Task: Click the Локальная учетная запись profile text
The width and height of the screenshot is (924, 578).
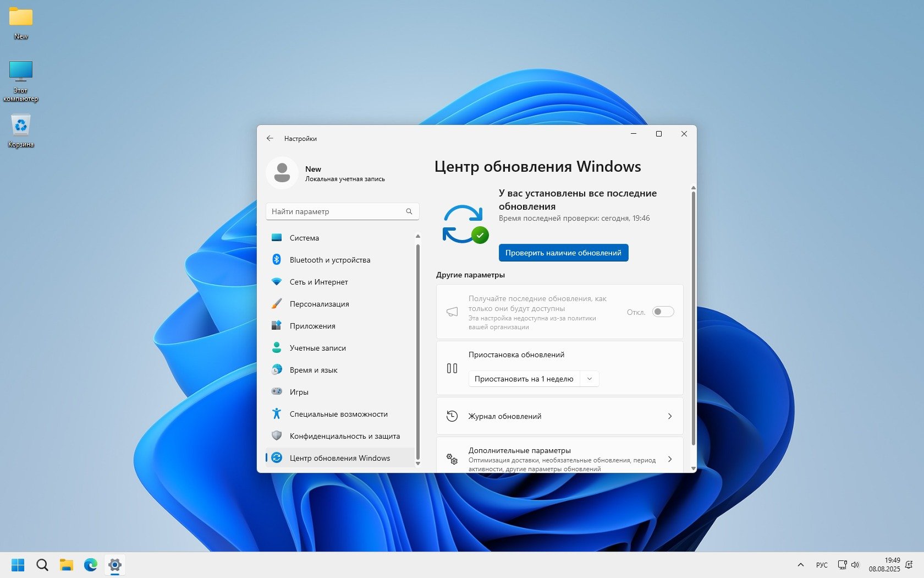Action: [x=345, y=179]
